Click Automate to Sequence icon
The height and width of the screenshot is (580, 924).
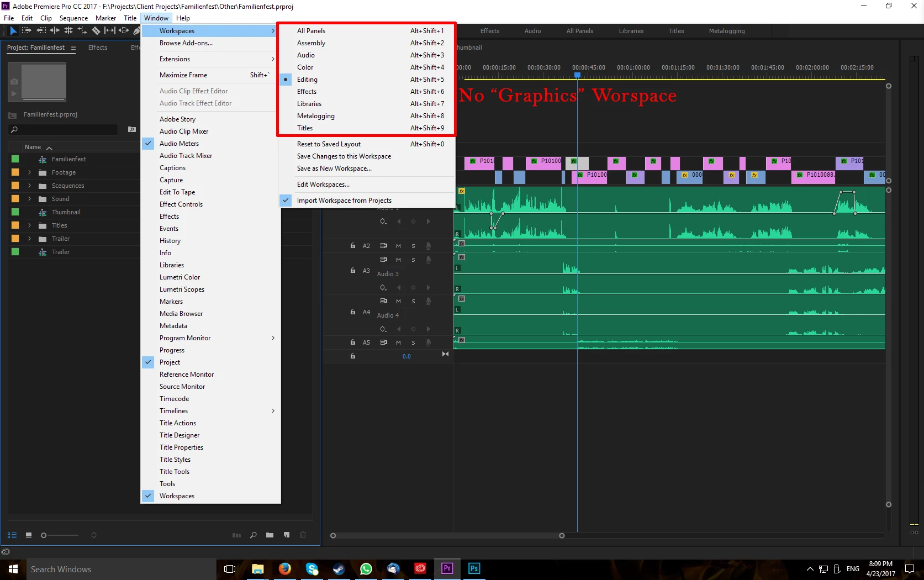pyautogui.click(x=236, y=535)
